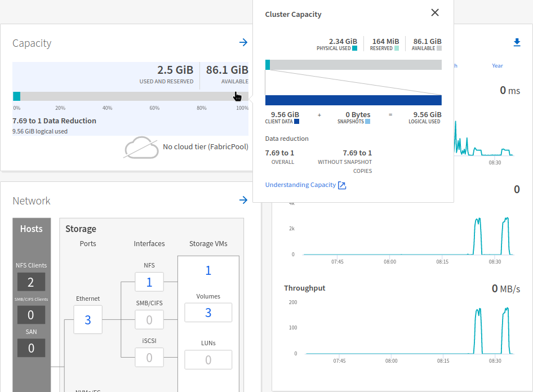The height and width of the screenshot is (392, 533).
Task: Click 'Without Snapshot Copies' ratio label
Action: coord(345,167)
